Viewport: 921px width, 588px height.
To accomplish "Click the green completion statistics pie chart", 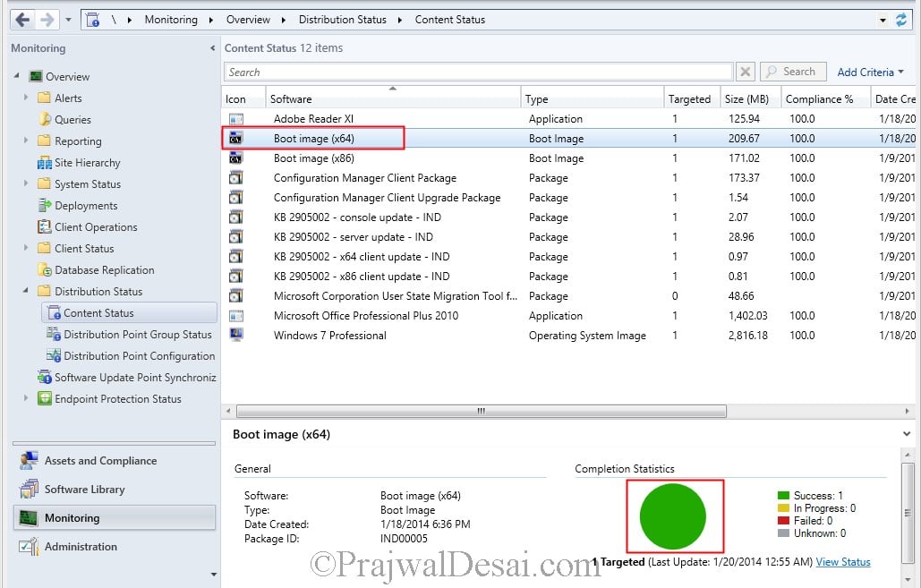I will point(672,516).
